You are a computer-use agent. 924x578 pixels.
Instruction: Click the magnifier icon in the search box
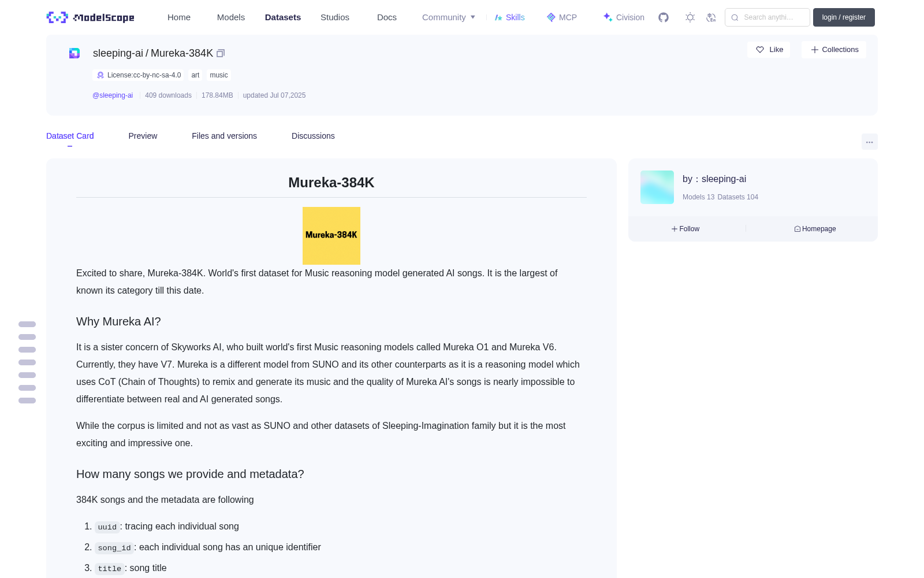pyautogui.click(x=735, y=17)
